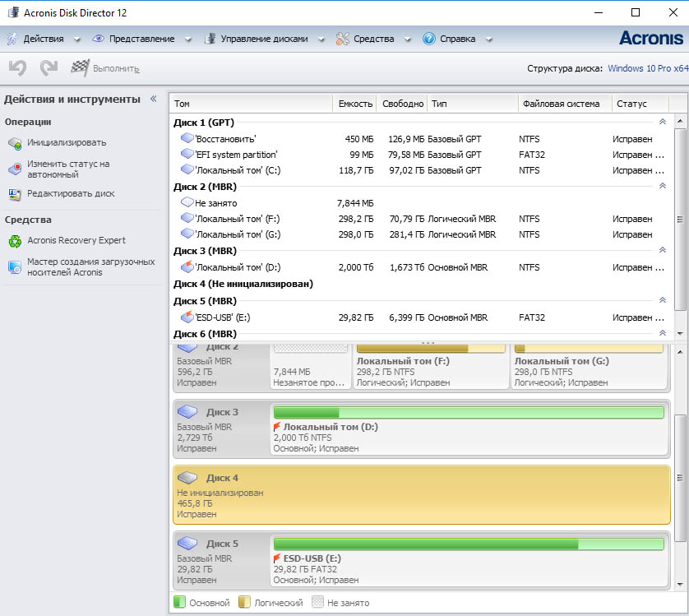This screenshot has height=616, width=689.
Task: Click the Справка question mark icon
Action: pyautogui.click(x=429, y=39)
